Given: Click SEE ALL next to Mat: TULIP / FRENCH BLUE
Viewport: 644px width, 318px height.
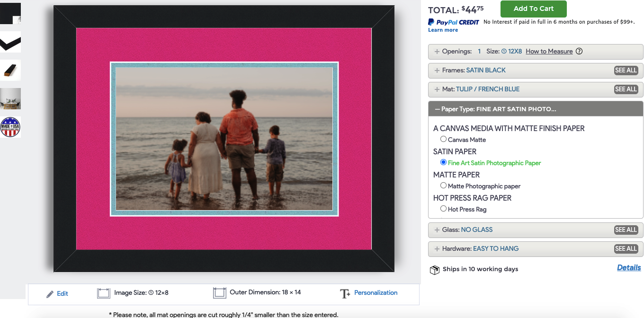Looking at the screenshot, I should [x=626, y=89].
